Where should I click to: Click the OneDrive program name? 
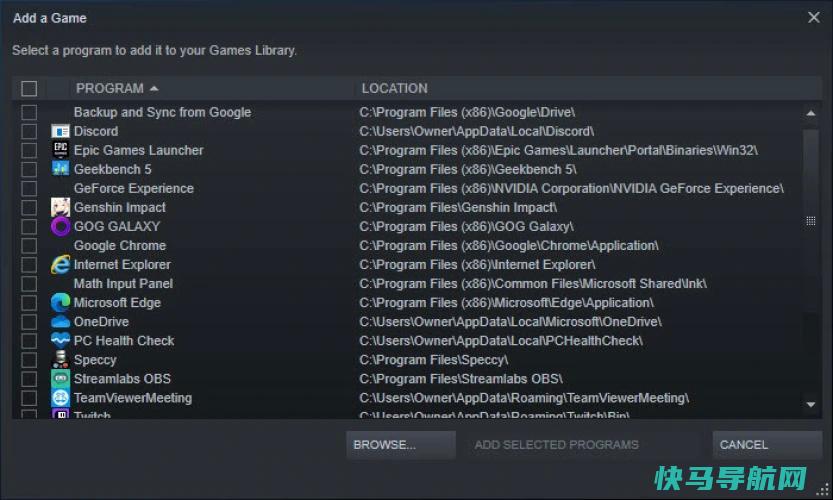click(101, 322)
